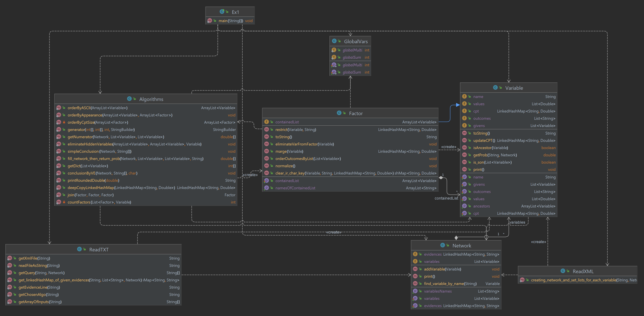644x316 pixels.
Task: Click the clear_ir_char_key method row
Action: point(350,173)
